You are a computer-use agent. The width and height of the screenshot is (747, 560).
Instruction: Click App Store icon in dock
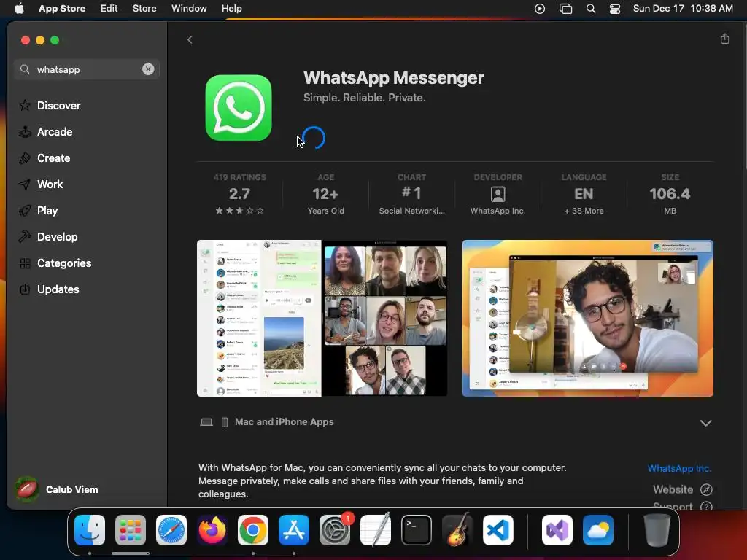pos(294,530)
